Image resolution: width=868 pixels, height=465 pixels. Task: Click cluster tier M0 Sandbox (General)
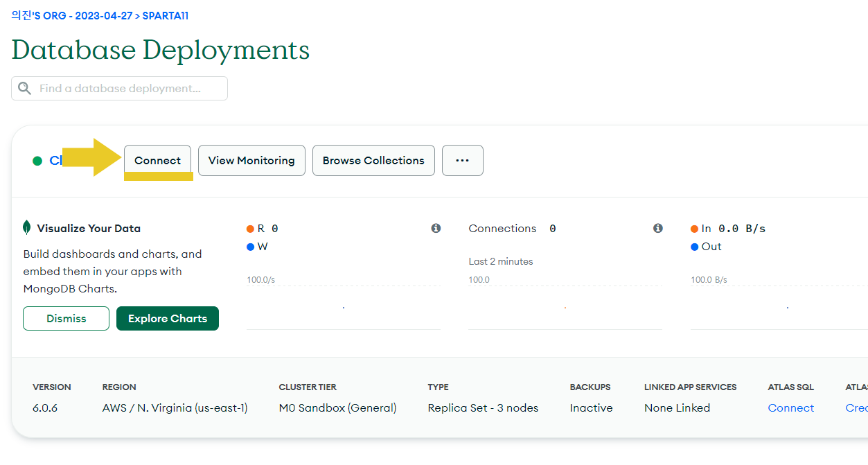coord(337,408)
